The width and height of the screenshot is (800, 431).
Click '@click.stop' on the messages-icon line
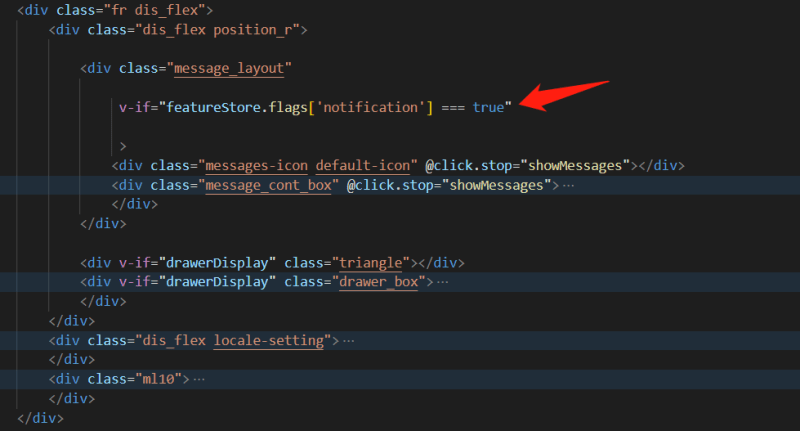click(468, 166)
